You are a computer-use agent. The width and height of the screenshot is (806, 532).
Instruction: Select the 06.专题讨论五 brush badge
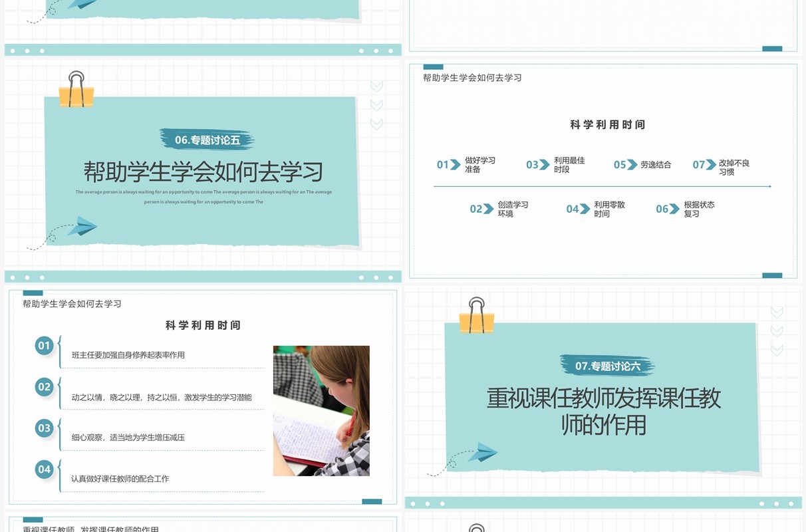click(207, 140)
